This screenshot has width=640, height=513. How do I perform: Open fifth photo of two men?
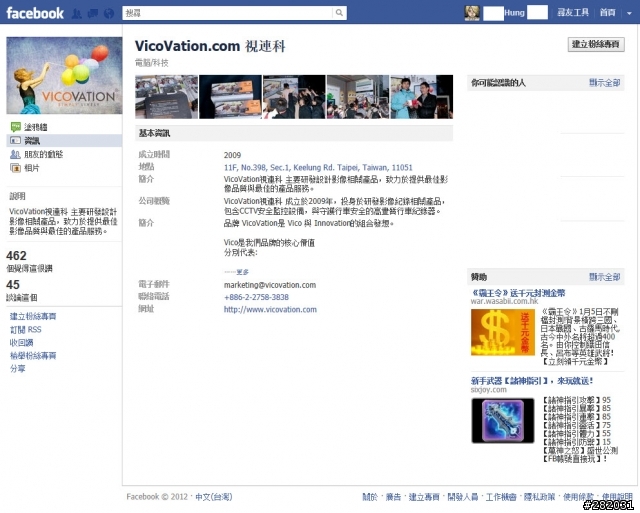422,97
